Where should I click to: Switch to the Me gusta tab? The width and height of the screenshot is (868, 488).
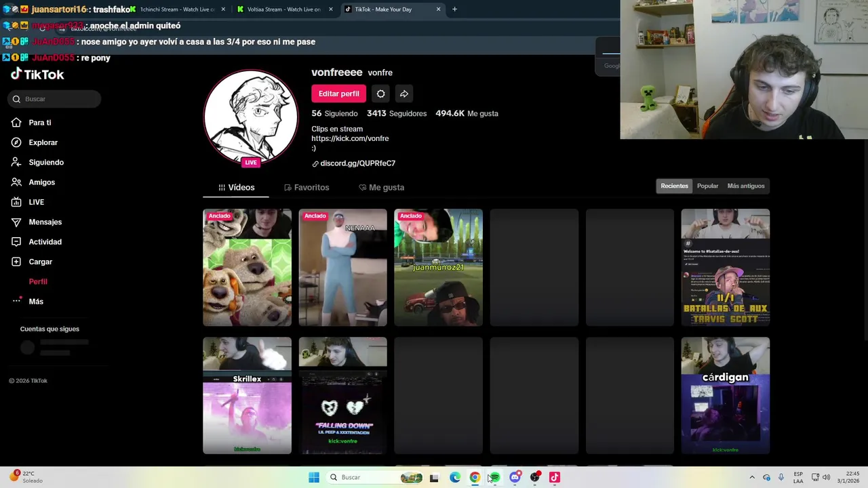381,188
